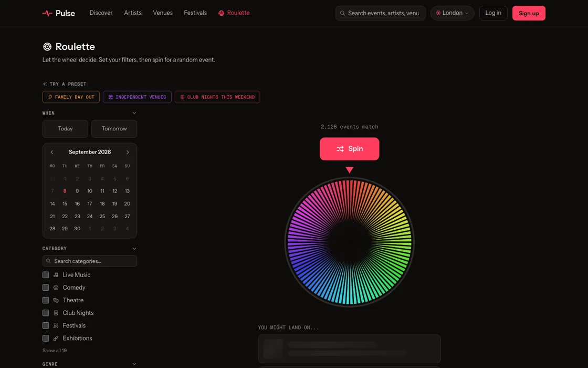Apply the Club Nights This Weekend preset
The height and width of the screenshot is (368, 588).
point(217,97)
